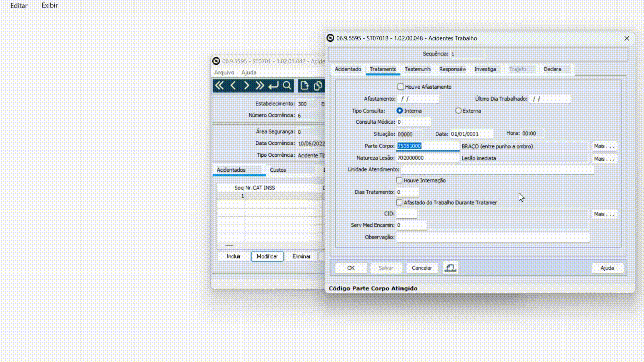Click the Eliminar button
The width and height of the screenshot is (644, 362).
301,256
